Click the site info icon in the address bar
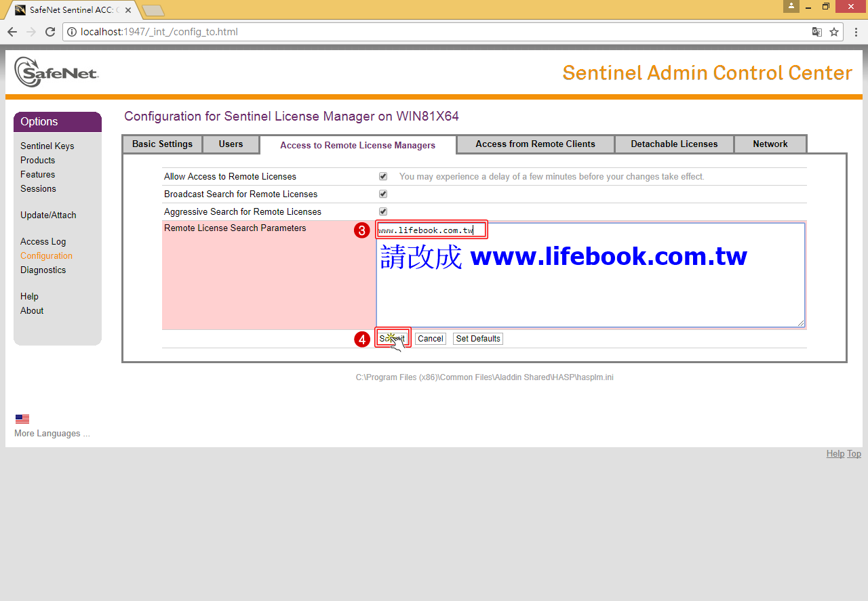 point(72,32)
